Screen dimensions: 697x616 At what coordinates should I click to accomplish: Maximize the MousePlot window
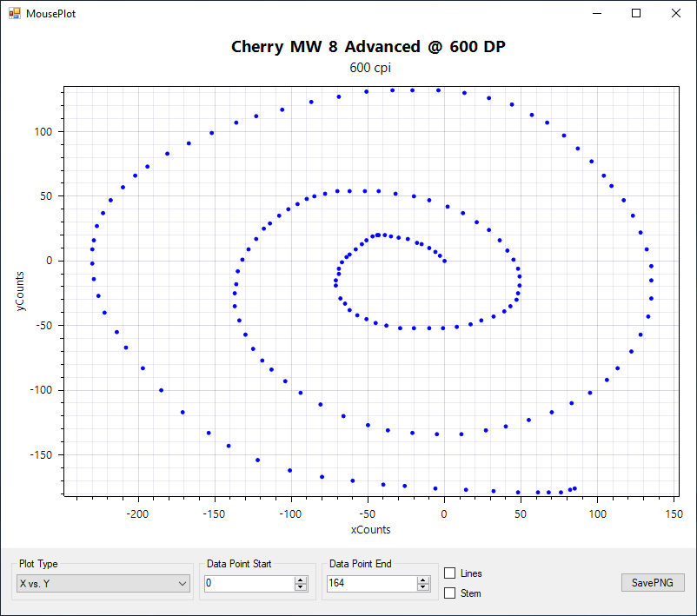tap(636, 13)
